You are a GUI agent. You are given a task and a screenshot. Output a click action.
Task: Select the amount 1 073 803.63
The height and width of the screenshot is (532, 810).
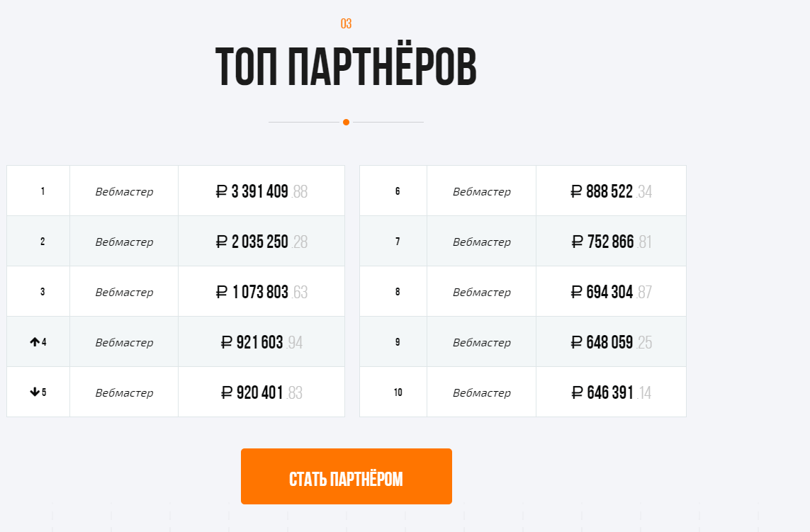click(261, 291)
